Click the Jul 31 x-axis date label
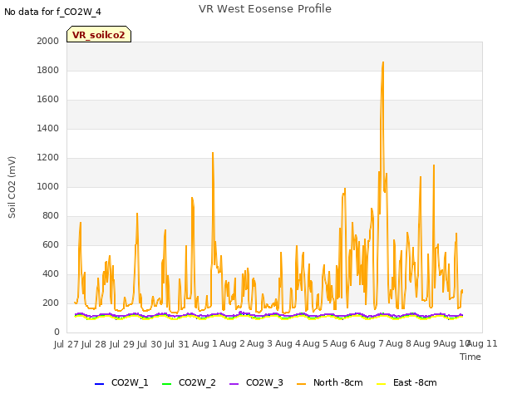Screen dimensions: 532x399 pos(177,344)
